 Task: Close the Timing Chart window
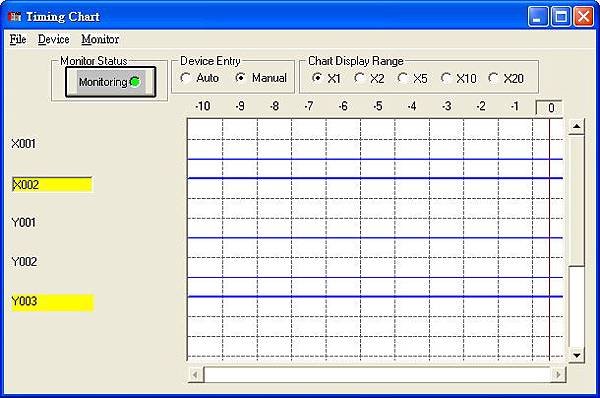[x=584, y=17]
